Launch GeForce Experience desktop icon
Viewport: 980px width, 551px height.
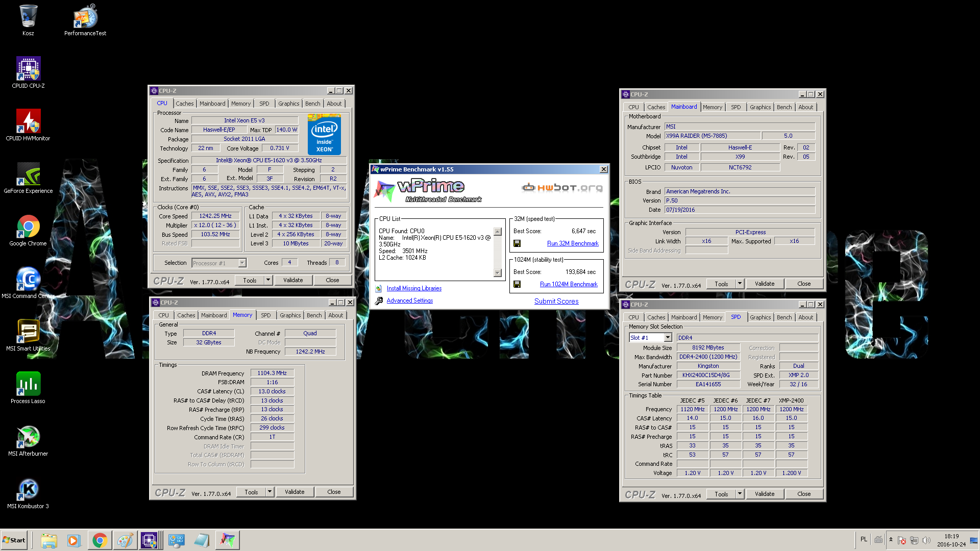(28, 178)
